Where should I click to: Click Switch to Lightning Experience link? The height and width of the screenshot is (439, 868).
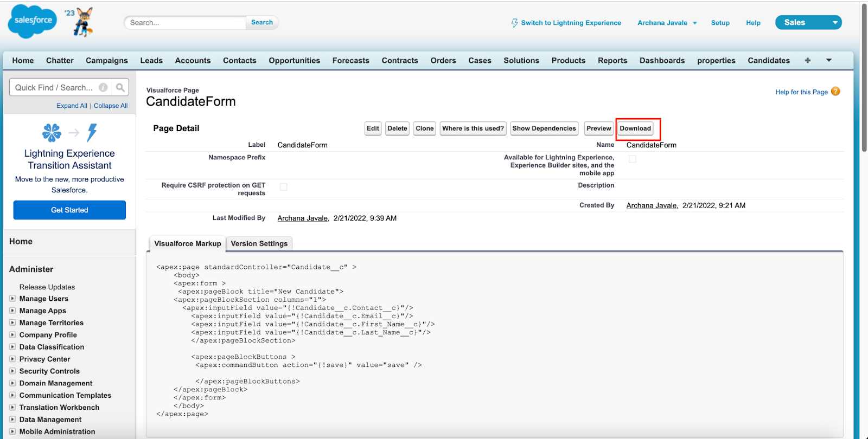pos(571,23)
